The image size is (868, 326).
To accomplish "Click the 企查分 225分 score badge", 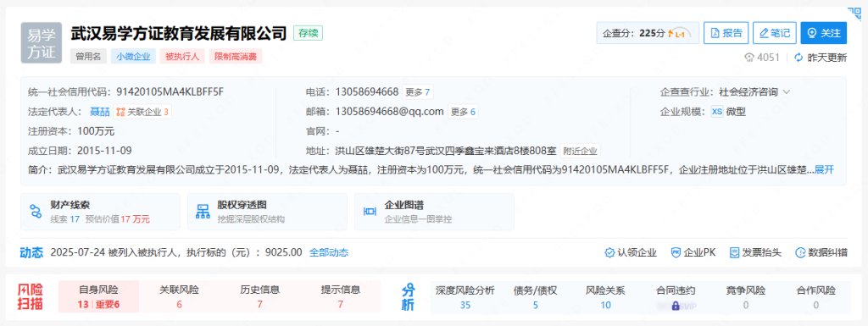I will pos(648,33).
